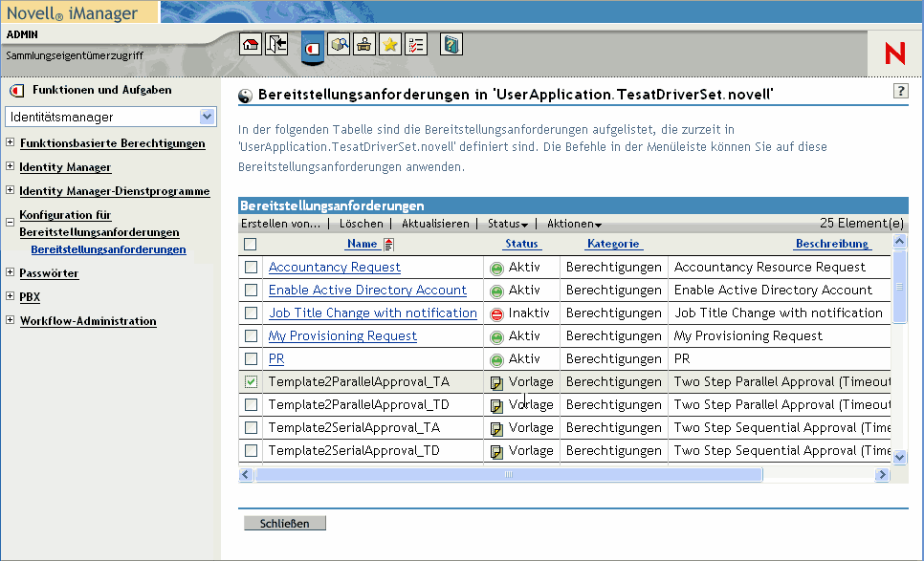This screenshot has height=561, width=924.
Task: Toggle the select-all header checkbox
Action: (251, 245)
